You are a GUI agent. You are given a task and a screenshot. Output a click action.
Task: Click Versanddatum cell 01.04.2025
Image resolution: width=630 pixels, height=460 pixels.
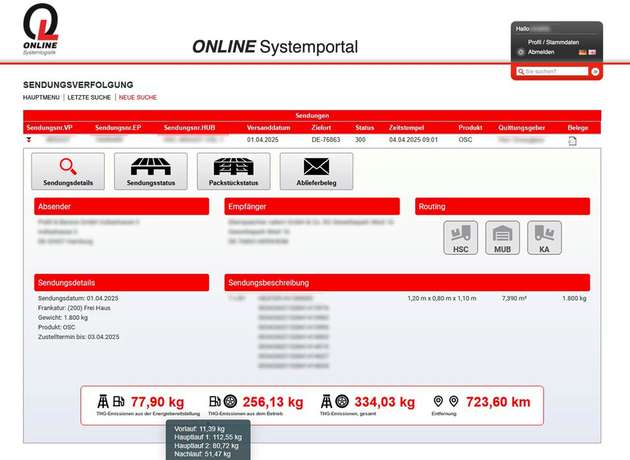click(x=262, y=140)
